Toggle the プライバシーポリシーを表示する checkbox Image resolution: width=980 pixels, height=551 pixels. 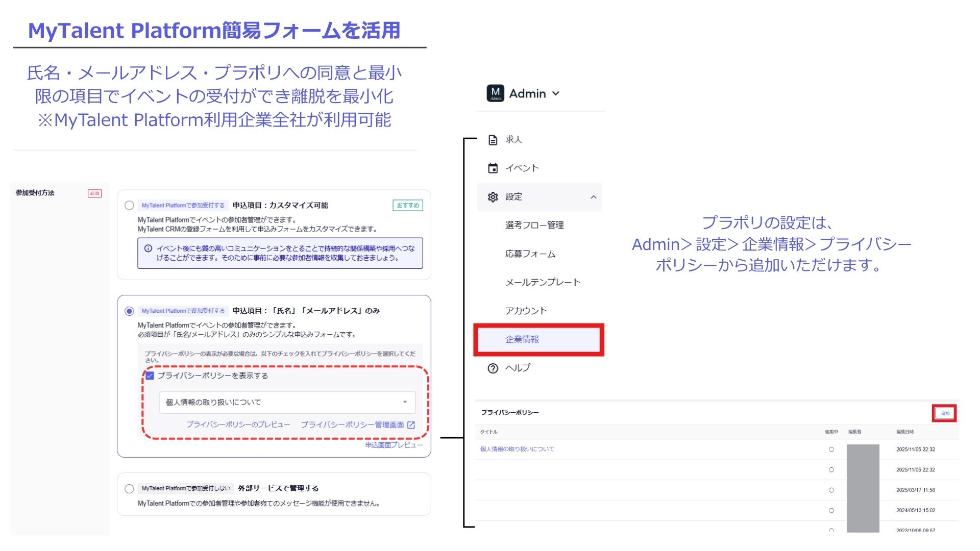coord(150,376)
